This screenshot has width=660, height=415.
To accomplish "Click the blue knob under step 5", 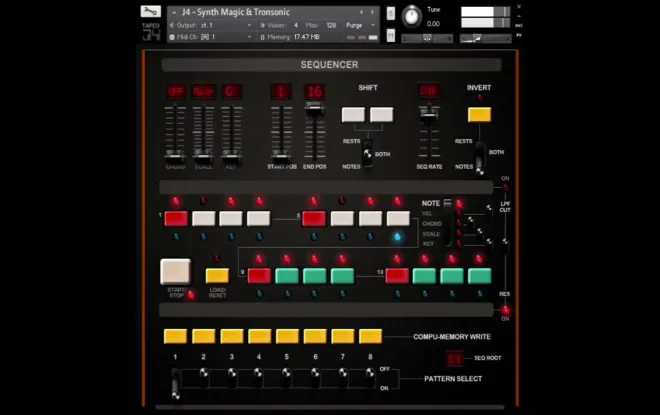I will click(x=314, y=237).
